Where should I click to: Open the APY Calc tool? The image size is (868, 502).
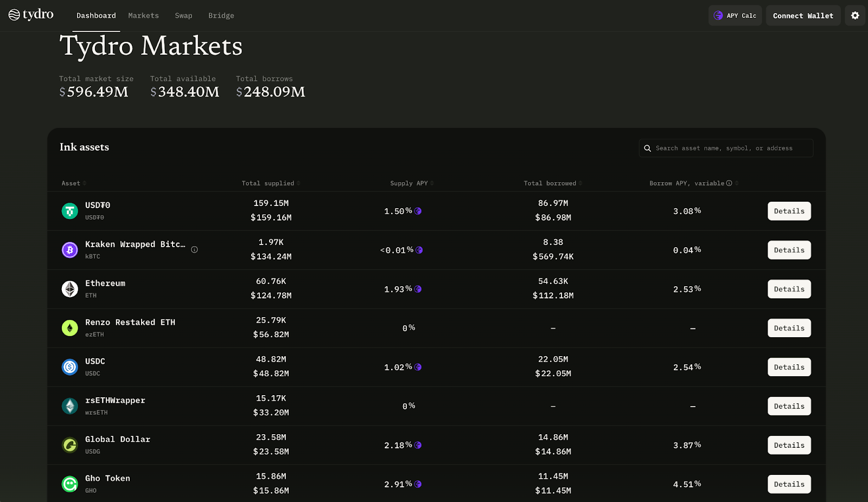point(735,16)
